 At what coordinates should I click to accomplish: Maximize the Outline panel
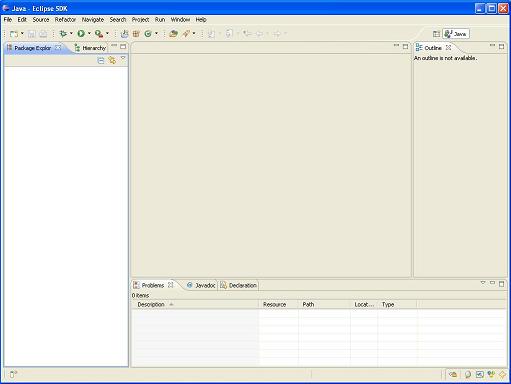[502, 47]
